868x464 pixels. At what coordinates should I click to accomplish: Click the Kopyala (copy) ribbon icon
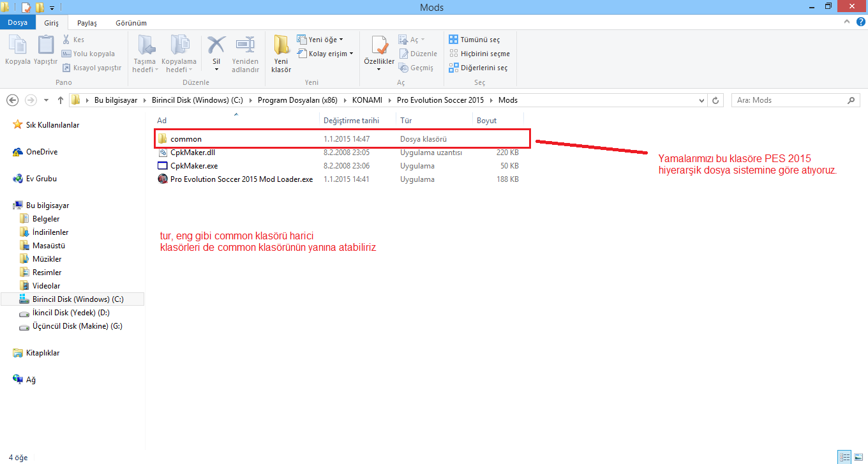pos(17,45)
